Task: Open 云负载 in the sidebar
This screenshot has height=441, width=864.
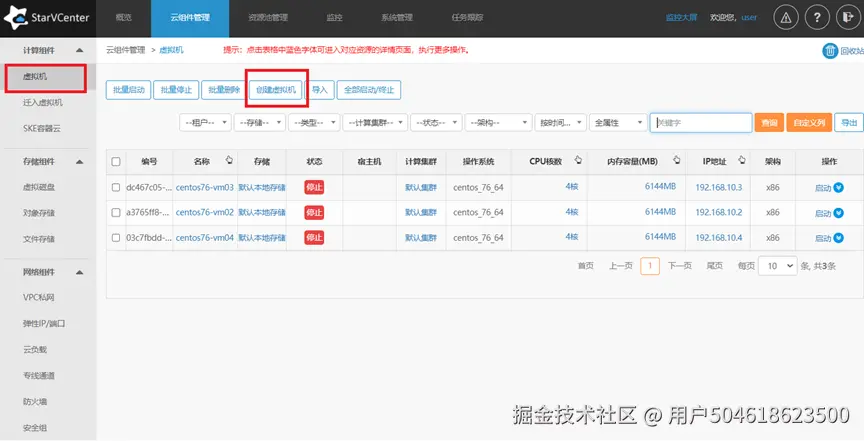Action: (x=35, y=349)
